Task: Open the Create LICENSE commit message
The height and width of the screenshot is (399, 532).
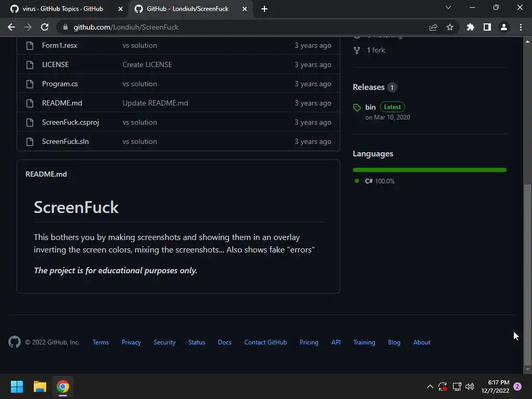Action: click(147, 64)
